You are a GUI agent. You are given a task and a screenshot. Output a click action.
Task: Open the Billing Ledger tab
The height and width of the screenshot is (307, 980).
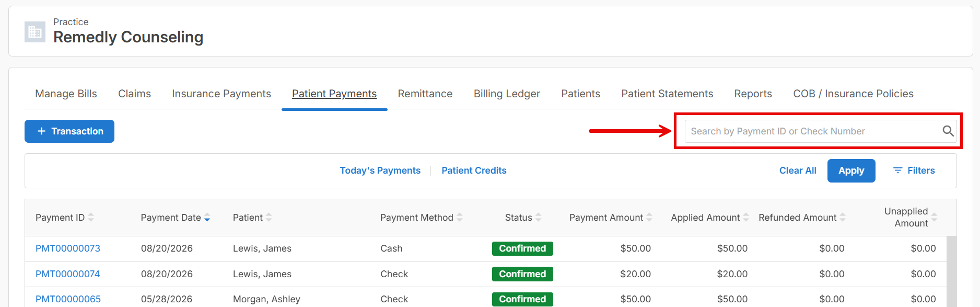coord(507,94)
